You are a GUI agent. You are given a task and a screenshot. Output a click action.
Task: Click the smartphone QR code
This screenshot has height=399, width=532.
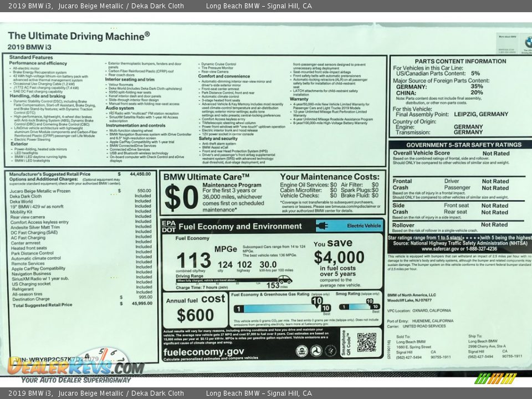point(366,342)
